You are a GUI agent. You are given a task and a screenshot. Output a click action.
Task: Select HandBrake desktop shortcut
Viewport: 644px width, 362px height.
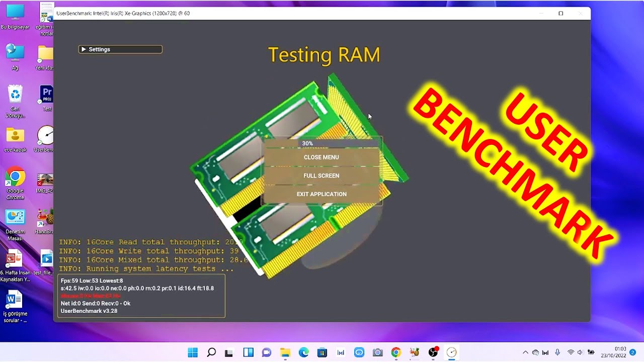(x=45, y=222)
